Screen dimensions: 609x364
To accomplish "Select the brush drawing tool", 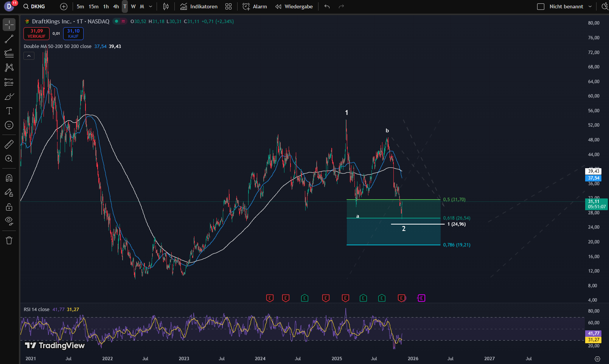I will click(x=9, y=97).
